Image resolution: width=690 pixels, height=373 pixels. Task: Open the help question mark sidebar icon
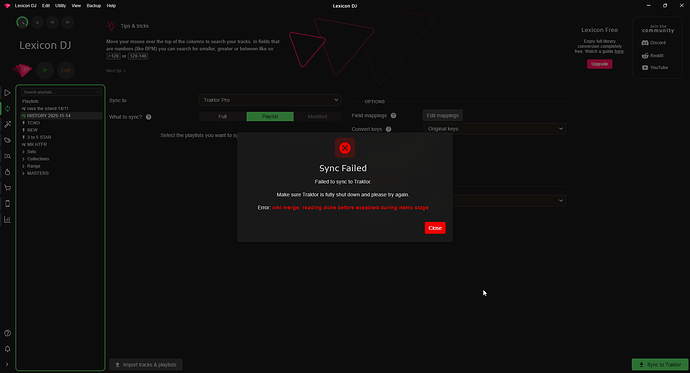point(7,333)
